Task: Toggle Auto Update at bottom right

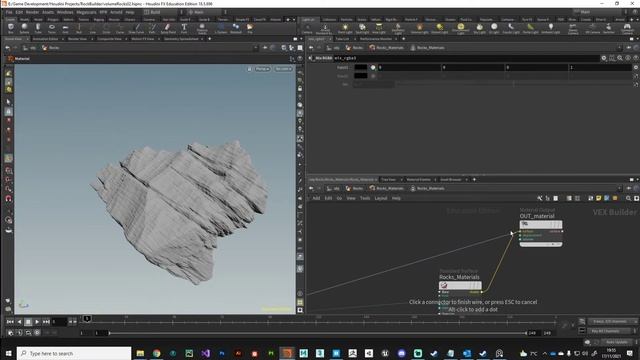Action: (616, 342)
